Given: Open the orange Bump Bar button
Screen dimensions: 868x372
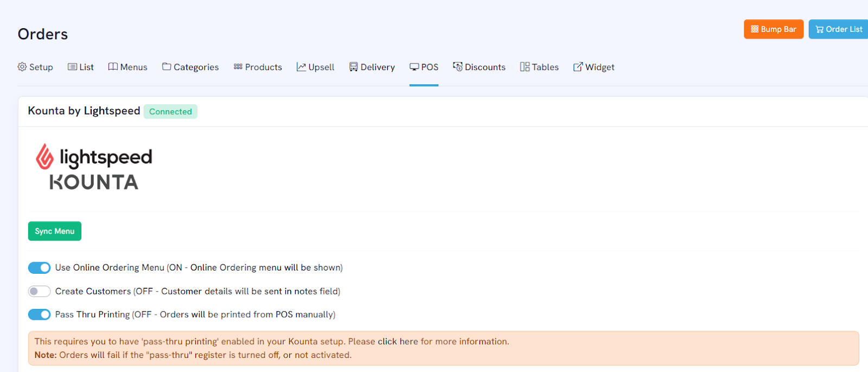Looking at the screenshot, I should 774,29.
